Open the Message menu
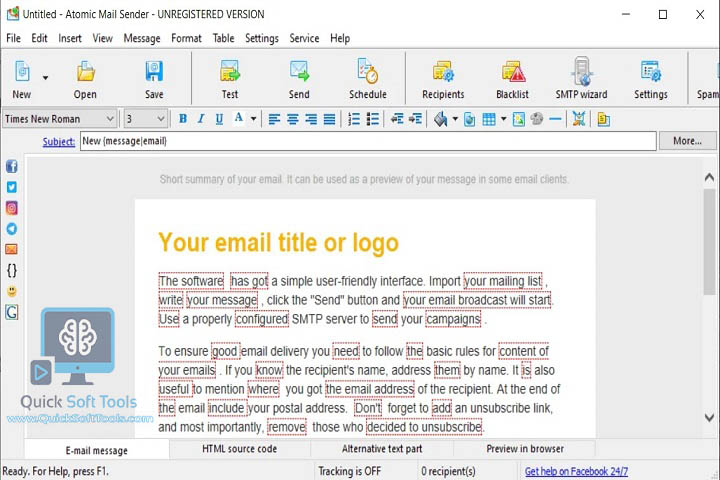This screenshot has height=480, width=720. (x=142, y=38)
